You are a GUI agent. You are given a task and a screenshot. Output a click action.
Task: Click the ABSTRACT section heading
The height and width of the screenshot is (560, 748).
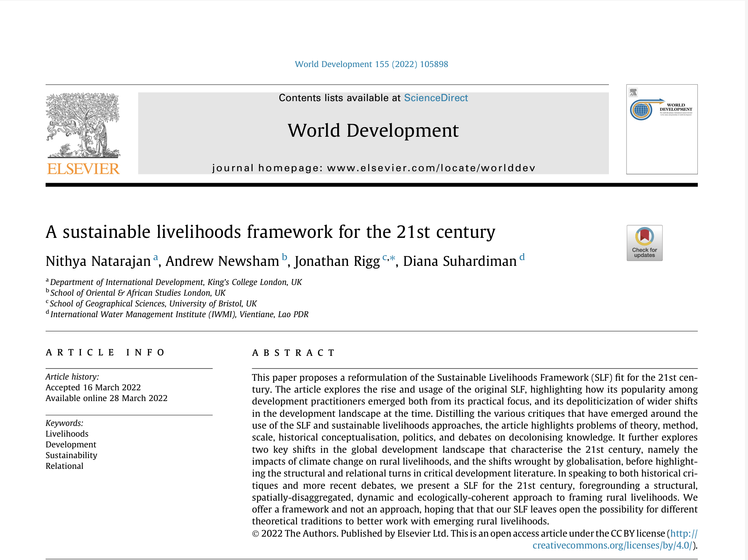click(x=294, y=352)
